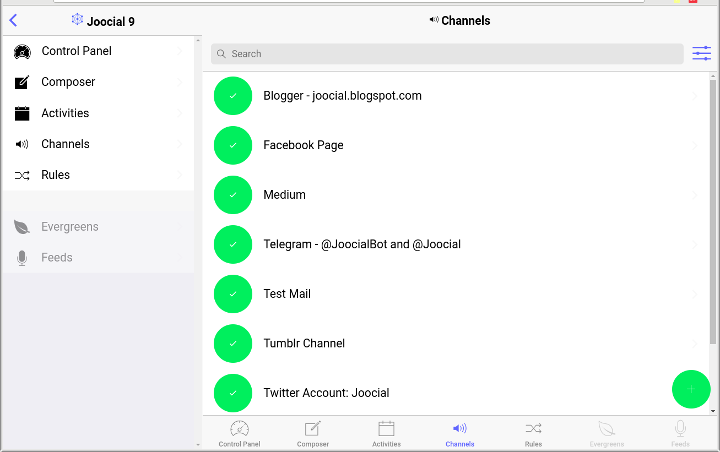Open Control Panel from sidebar menu
Image resolution: width=720 pixels, height=452 pixels.
pos(98,51)
